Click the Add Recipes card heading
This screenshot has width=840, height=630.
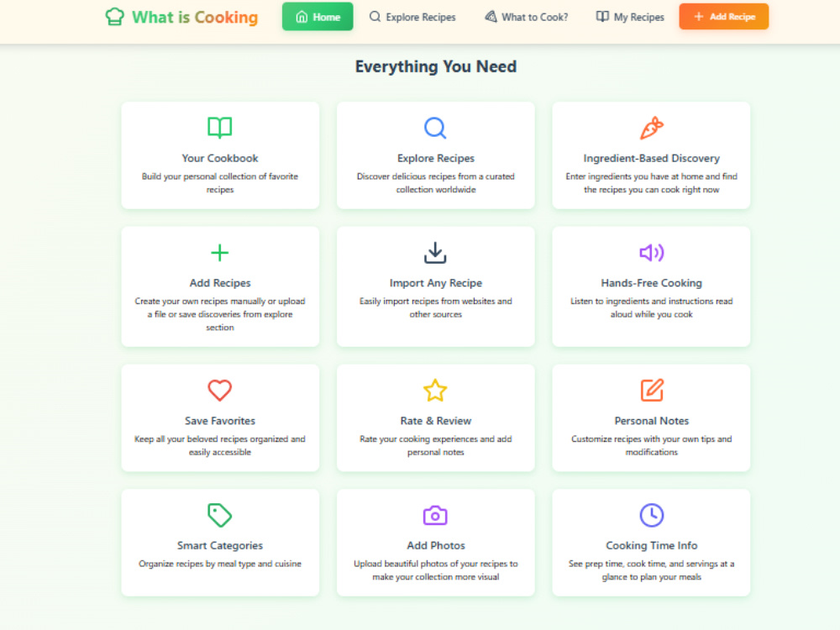coord(219,283)
